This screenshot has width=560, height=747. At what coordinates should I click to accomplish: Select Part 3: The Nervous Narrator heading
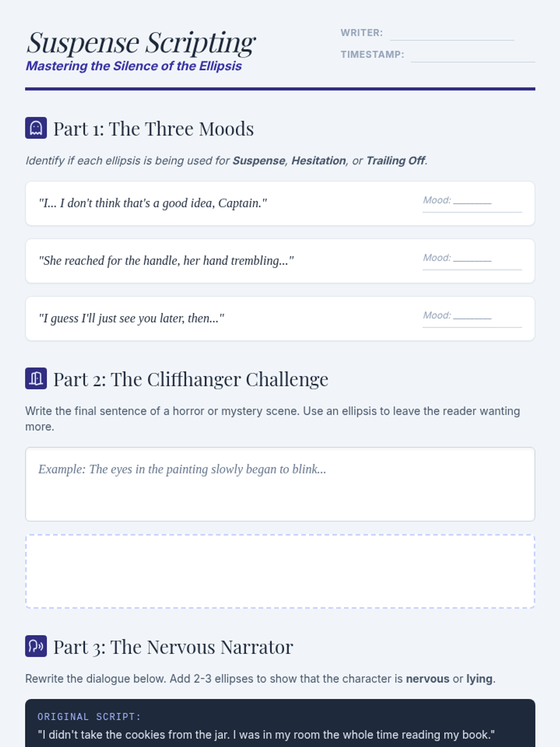(173, 647)
